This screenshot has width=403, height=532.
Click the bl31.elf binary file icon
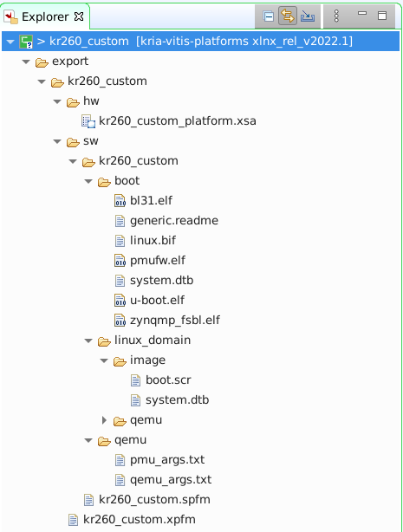(120, 200)
